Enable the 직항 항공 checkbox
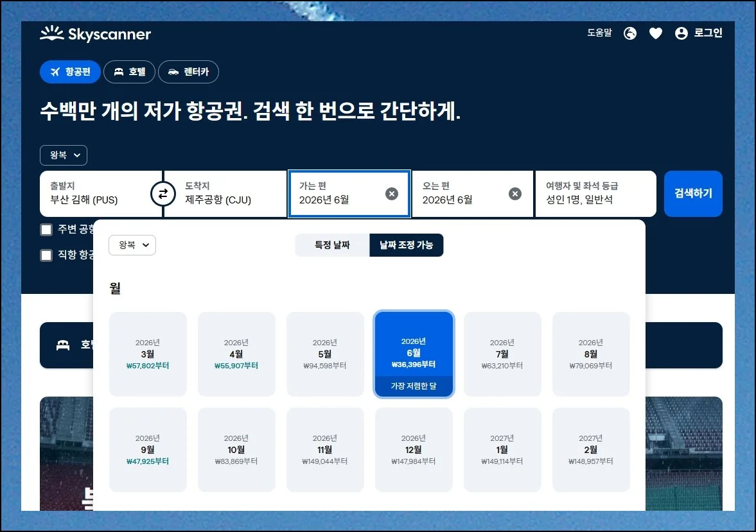 tap(46, 255)
